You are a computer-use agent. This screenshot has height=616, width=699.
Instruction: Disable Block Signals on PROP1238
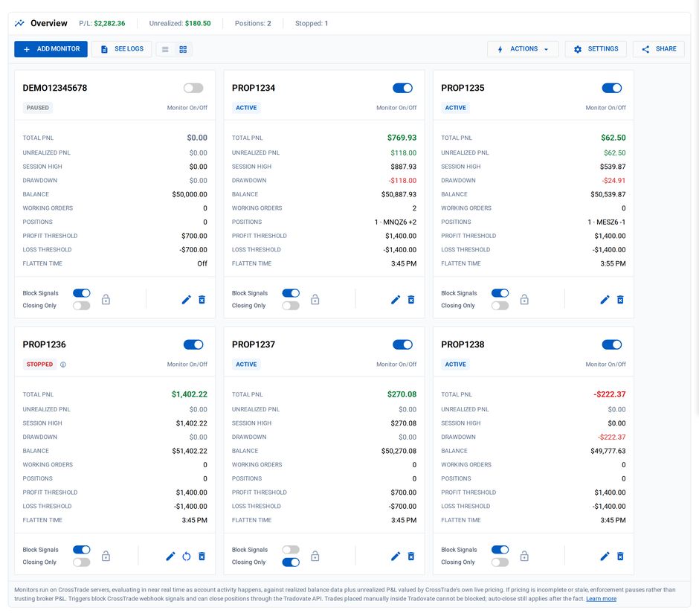(x=500, y=550)
